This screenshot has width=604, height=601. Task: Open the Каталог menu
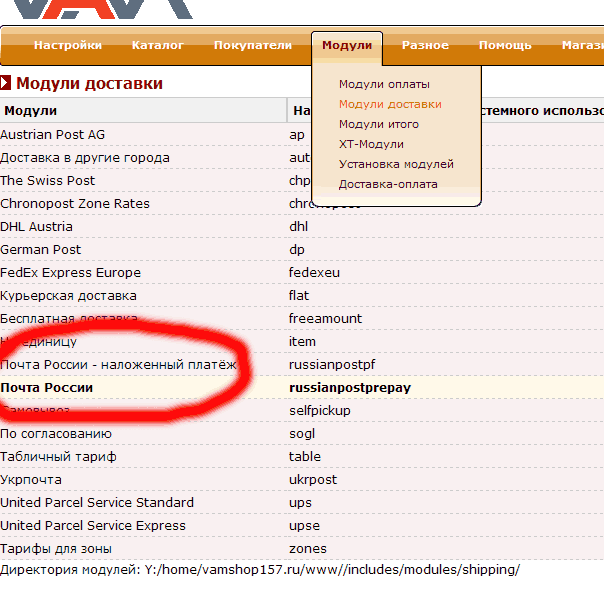pyautogui.click(x=158, y=45)
